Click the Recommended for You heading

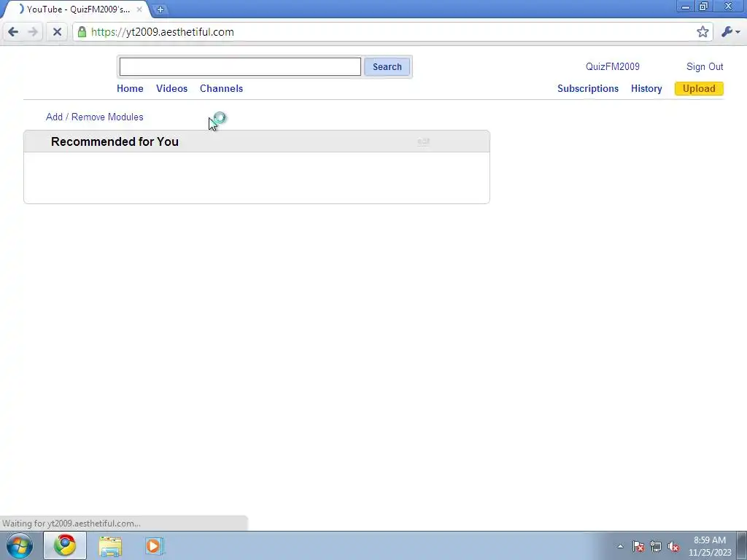[115, 142]
